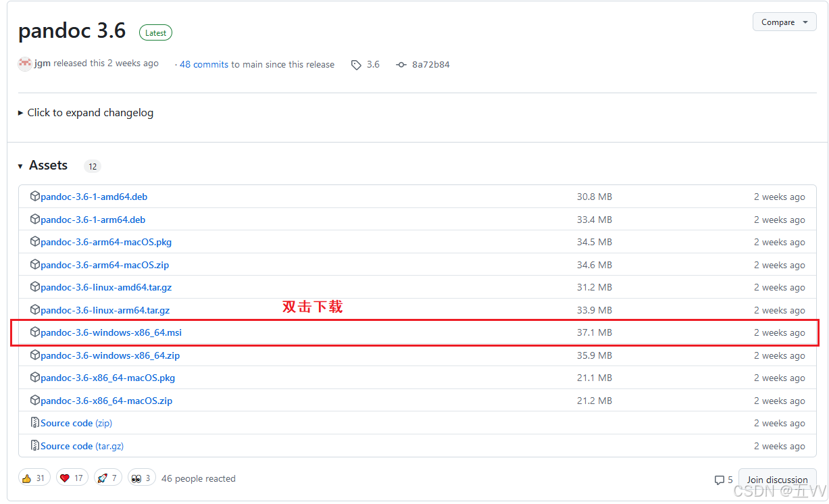The image size is (829, 504).
Task: Download Source code (zip)
Action: coord(76,423)
